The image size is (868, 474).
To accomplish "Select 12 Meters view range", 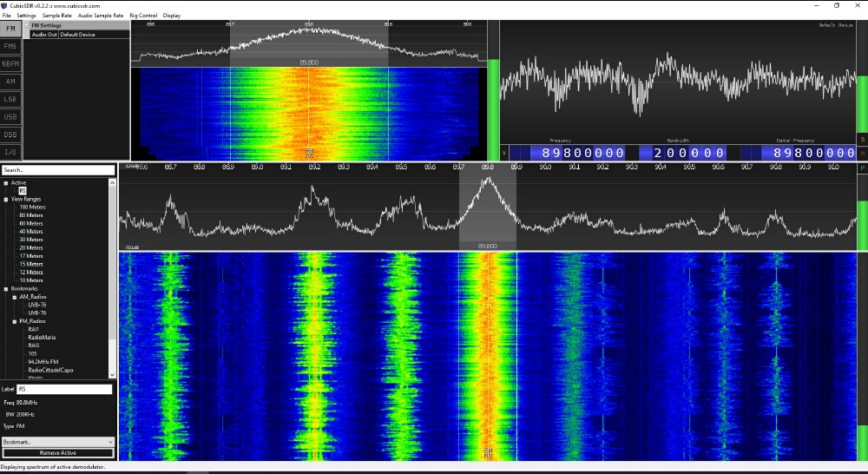I will (31, 273).
